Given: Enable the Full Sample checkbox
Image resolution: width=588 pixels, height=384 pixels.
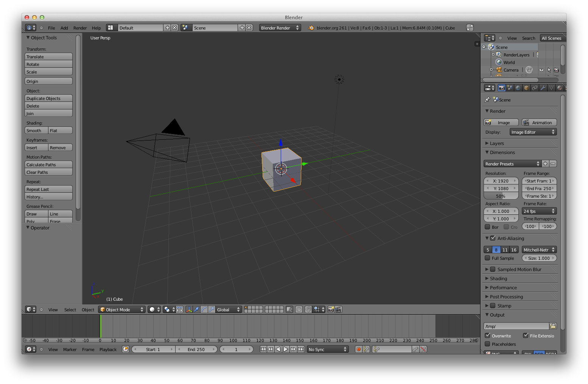Looking at the screenshot, I should (x=487, y=258).
